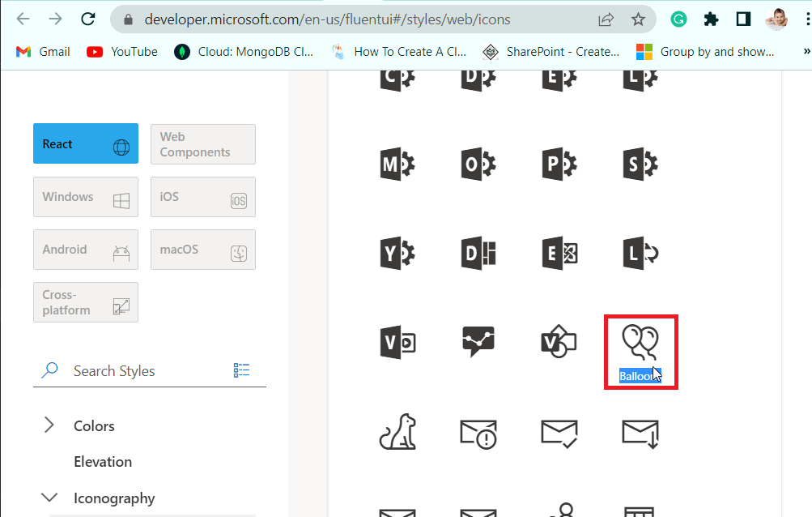Select the Windows platform button
This screenshot has width=812, height=517.
[86, 197]
